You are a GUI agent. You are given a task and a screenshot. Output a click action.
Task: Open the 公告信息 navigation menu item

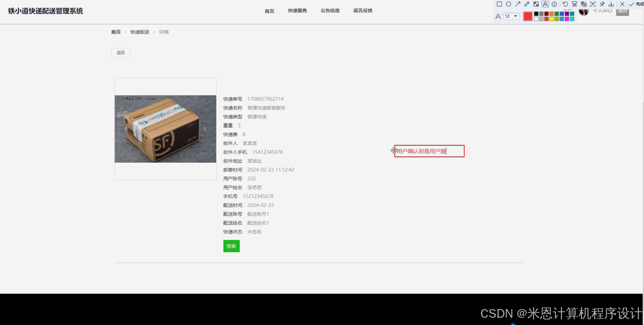(330, 11)
